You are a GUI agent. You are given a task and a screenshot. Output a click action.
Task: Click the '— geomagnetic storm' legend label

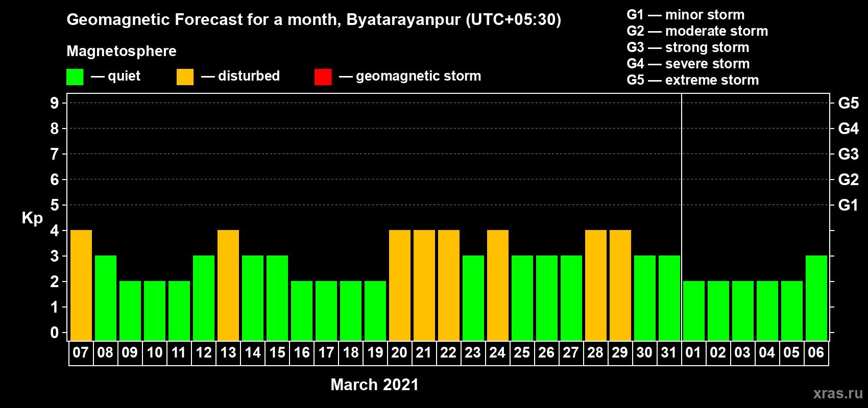411,76
